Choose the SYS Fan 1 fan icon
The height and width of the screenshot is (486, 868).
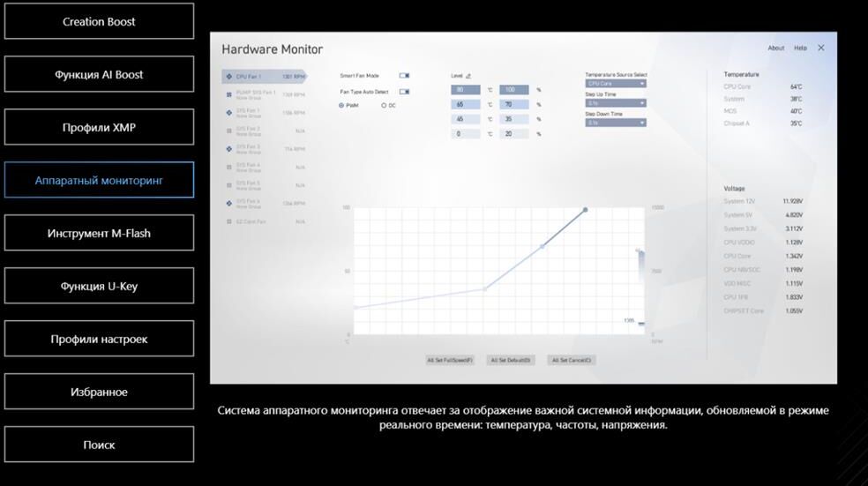point(229,112)
